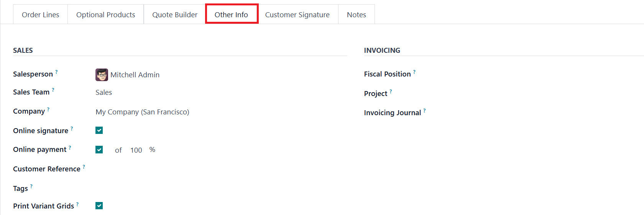Click the Sales Team help tooltip icon
This screenshot has width=644, height=215.
click(53, 90)
